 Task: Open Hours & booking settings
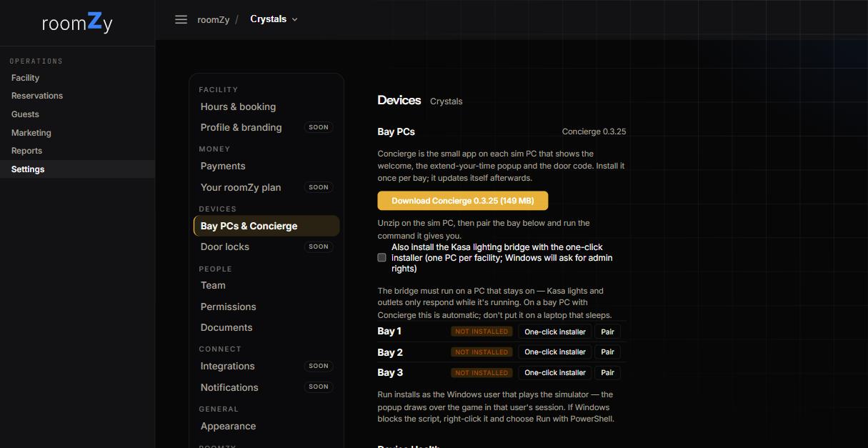(266, 106)
